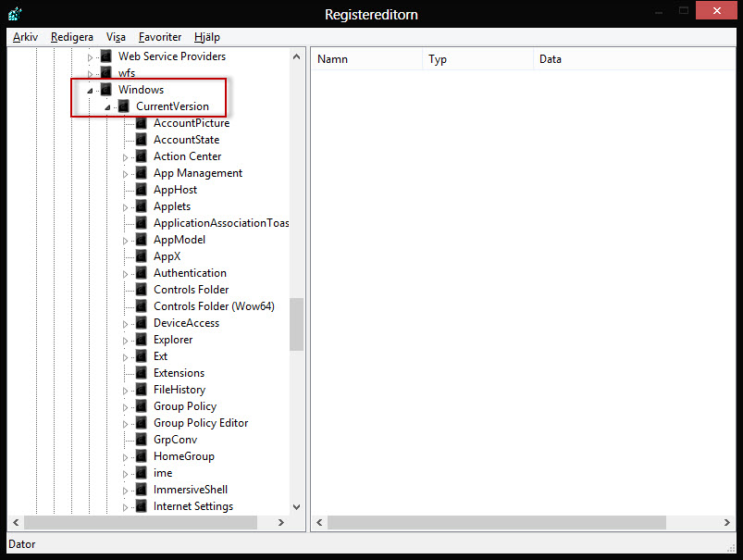This screenshot has width=743, height=560.
Task: Click the Group Policy Editor folder icon
Action: [142, 423]
